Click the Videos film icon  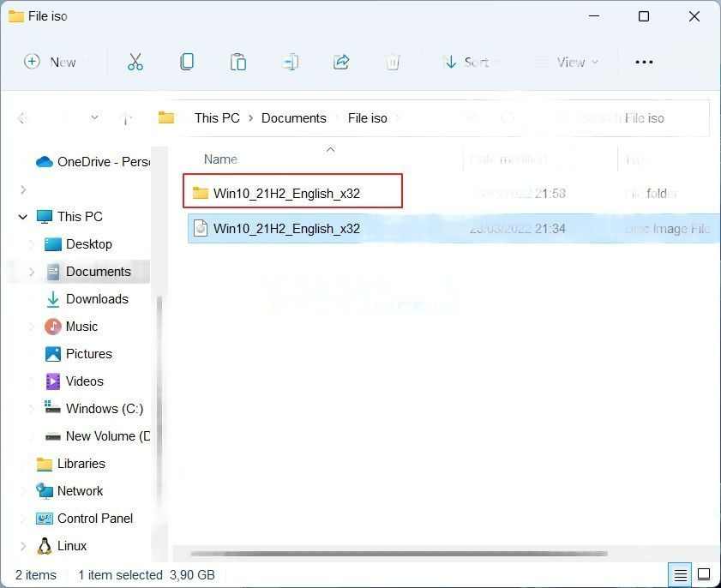[x=53, y=381]
